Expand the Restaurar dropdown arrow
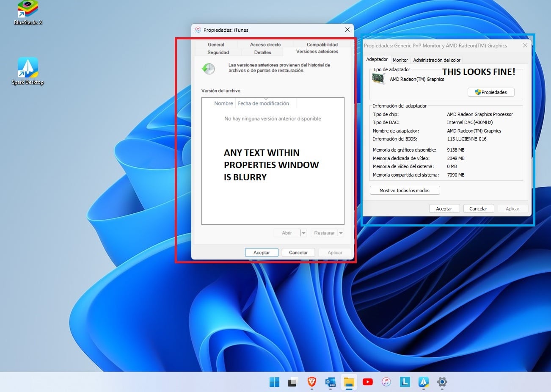 tap(341, 233)
